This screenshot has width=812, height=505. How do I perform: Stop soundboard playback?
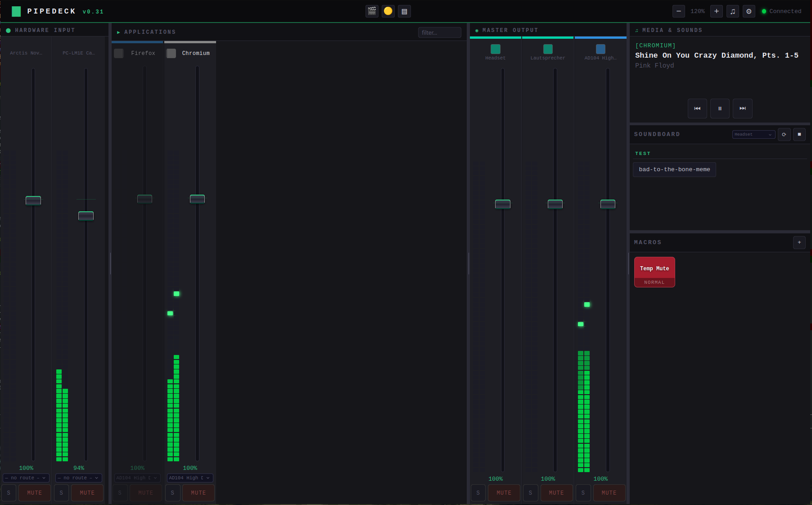[x=799, y=134]
